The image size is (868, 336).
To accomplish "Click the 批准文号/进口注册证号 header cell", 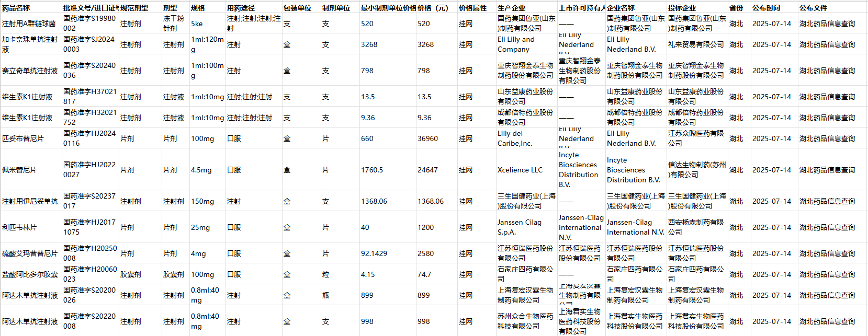I will click(91, 8).
